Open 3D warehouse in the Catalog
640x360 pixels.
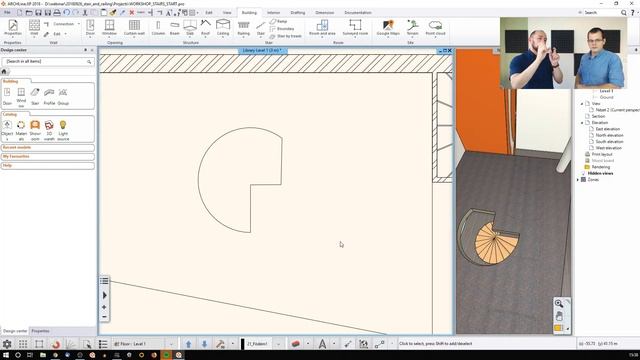coord(49,130)
